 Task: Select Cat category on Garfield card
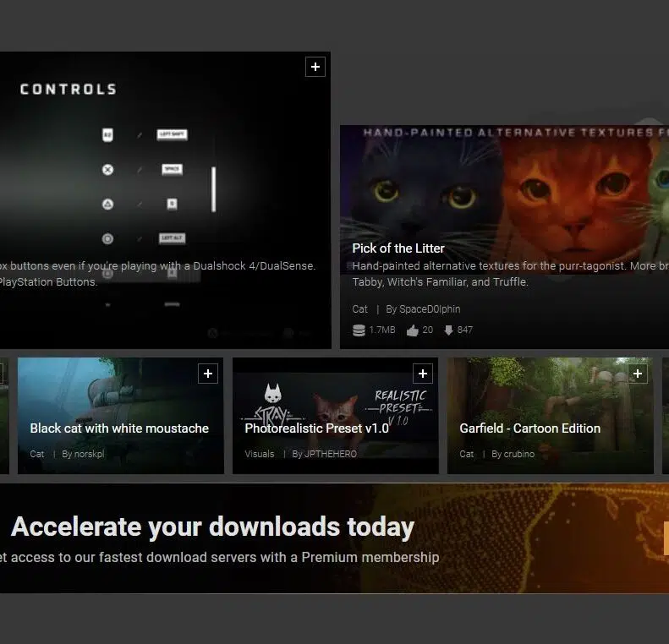tap(466, 454)
